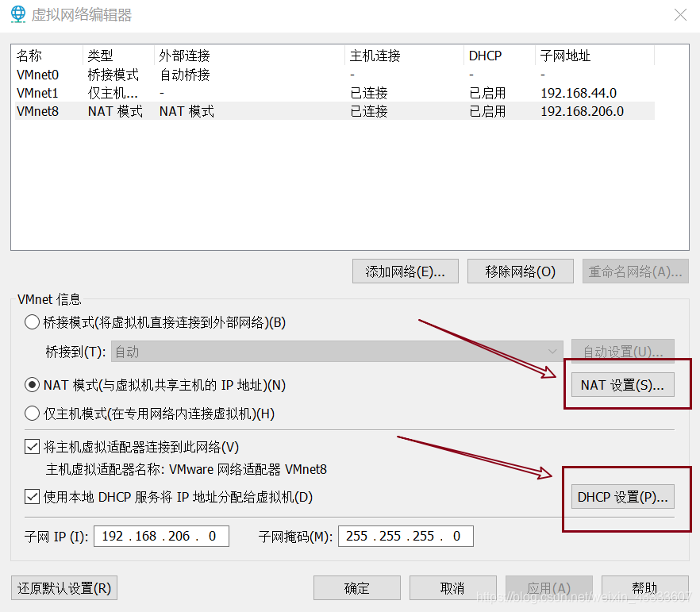The image size is (700, 612).
Task: Toggle 使用本地 DHCP 服务 checkbox
Action: (32, 496)
